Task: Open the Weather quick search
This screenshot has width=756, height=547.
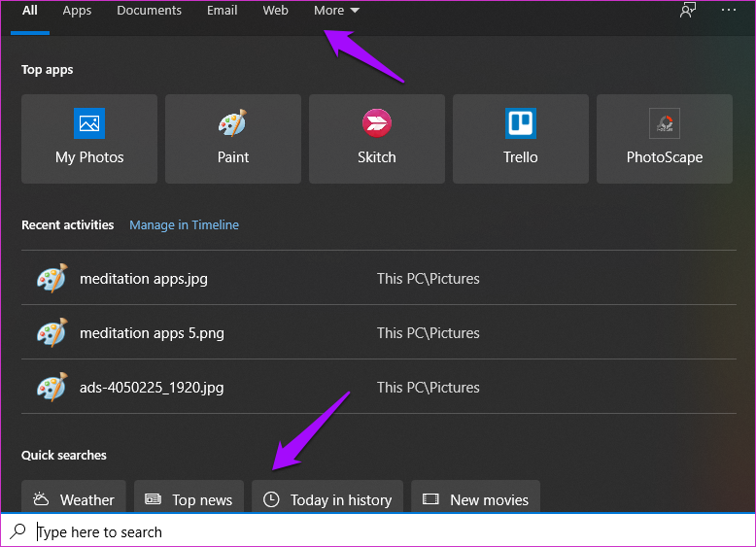Action: (74, 499)
